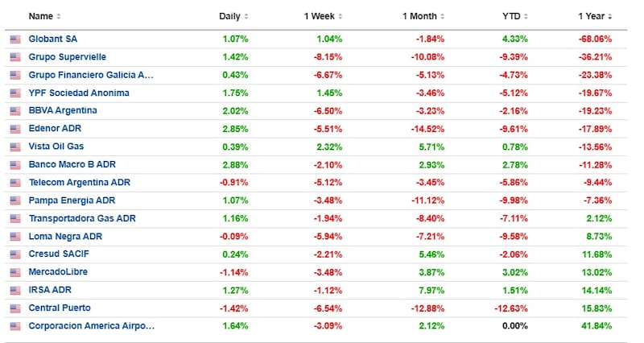
Task: Open Corporacion America Airports stock link
Action: (90, 326)
